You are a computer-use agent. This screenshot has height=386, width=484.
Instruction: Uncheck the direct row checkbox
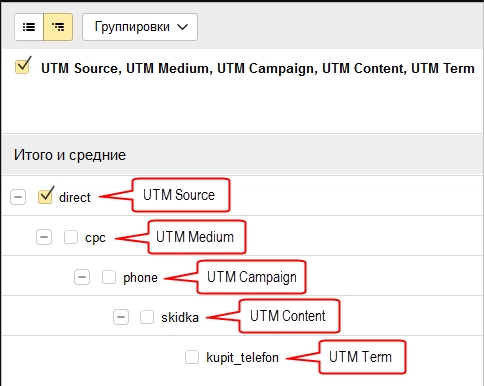tap(45, 196)
